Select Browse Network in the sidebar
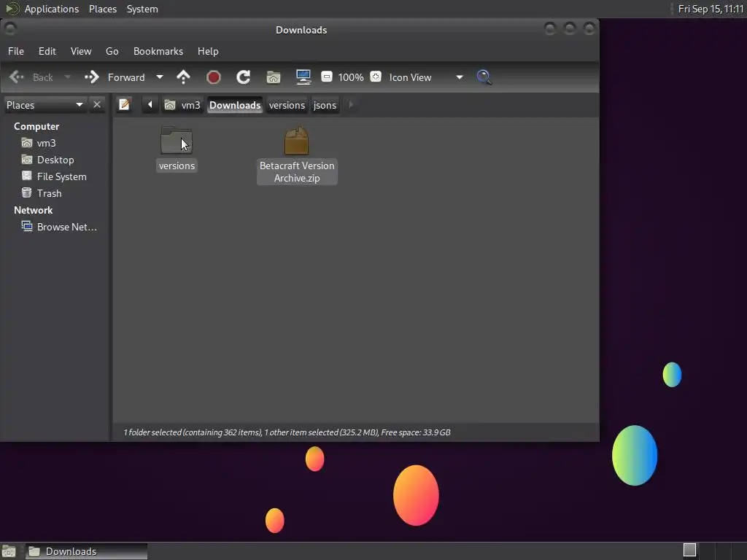 pos(60,227)
